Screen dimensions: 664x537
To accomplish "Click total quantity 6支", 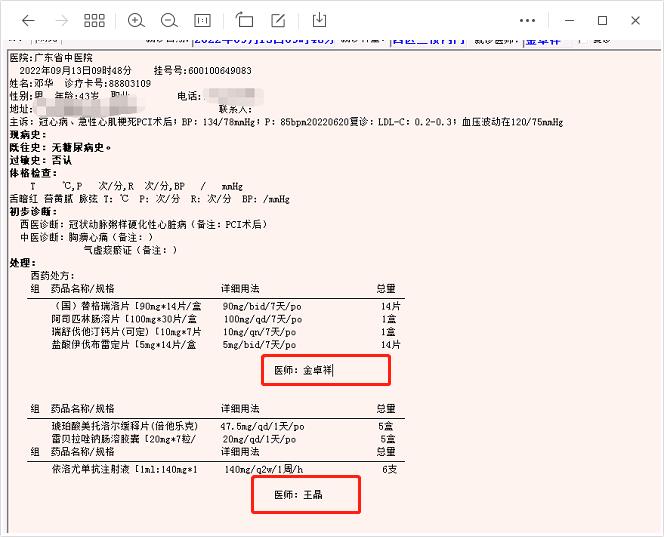I will point(390,469).
